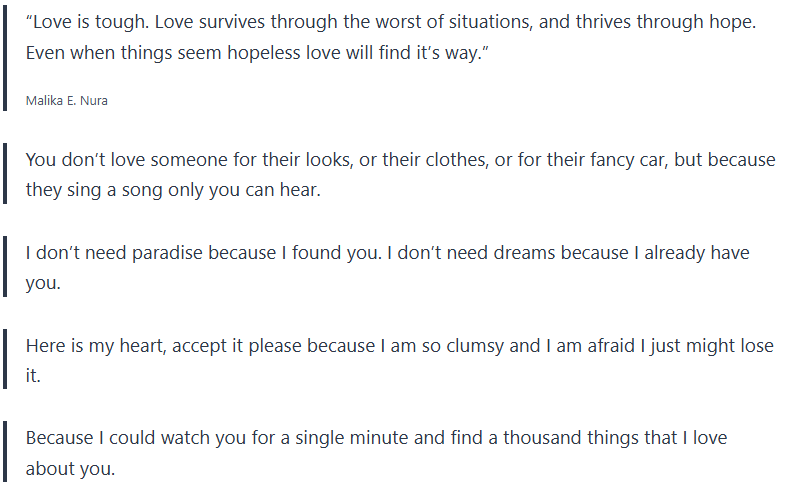The image size is (805, 486).
Task: Click the vertical bar beside "fancy car" quote
Action: (x=4, y=175)
